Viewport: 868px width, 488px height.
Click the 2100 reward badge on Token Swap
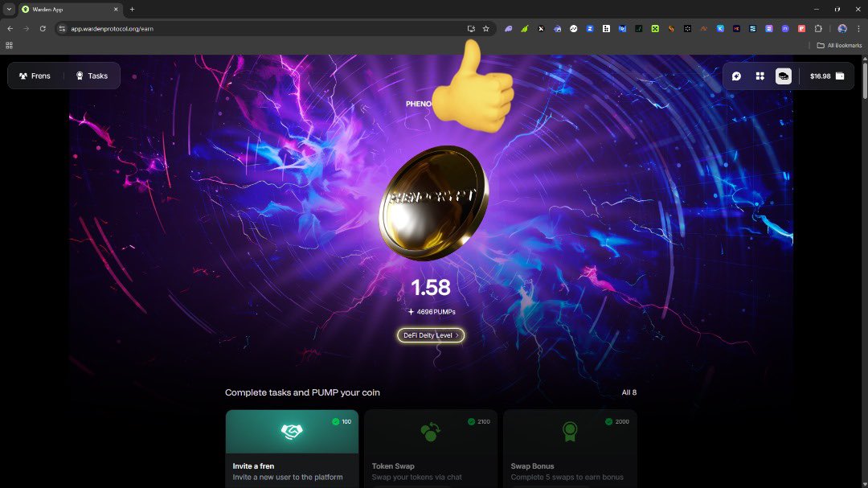[479, 421]
